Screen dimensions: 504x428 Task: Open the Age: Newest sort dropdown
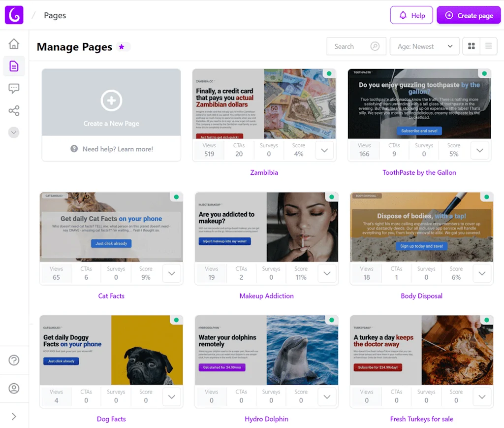pyautogui.click(x=424, y=46)
